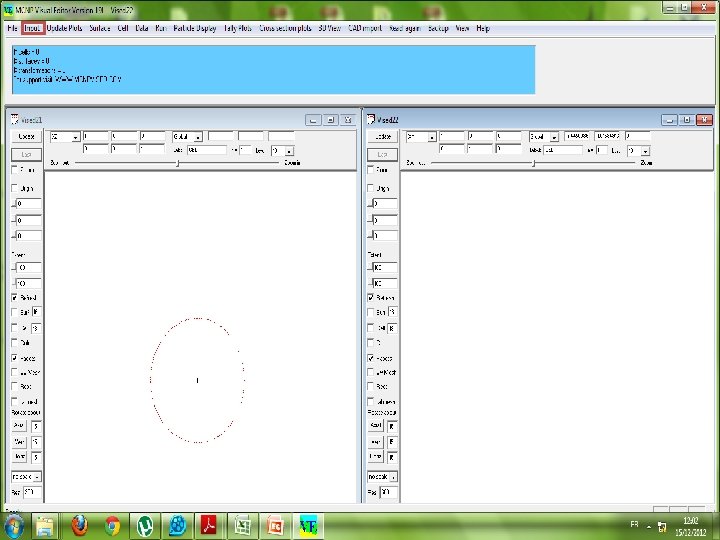
Task: Click Last button in right plot window
Action: pos(382,154)
